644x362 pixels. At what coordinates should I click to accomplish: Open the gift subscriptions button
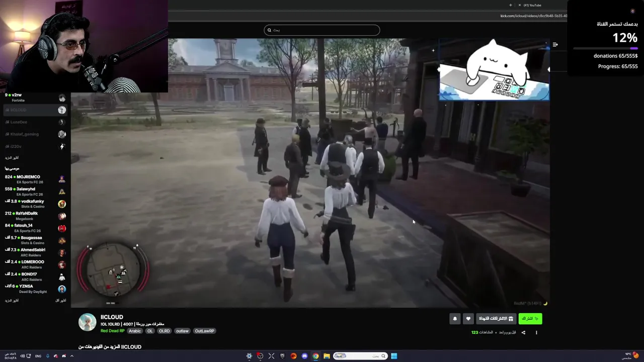(x=496, y=318)
